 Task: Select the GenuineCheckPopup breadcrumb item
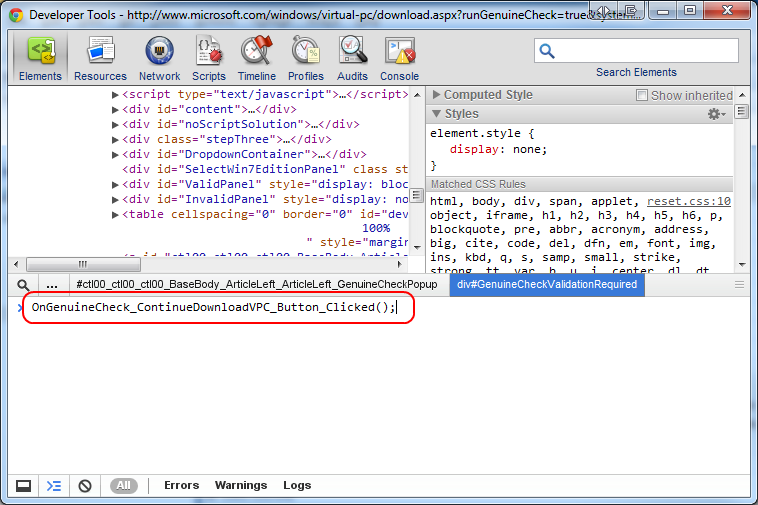(257, 284)
